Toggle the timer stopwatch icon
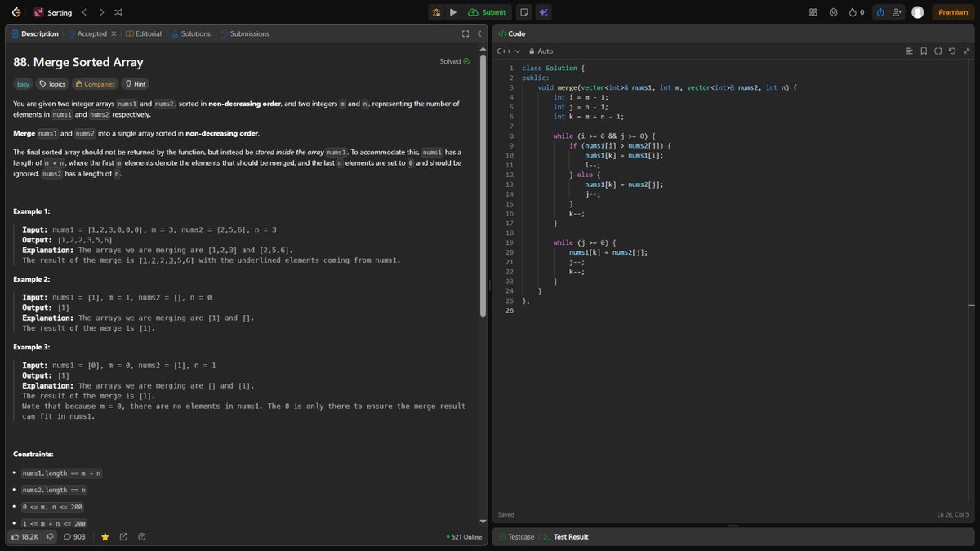This screenshot has width=980, height=551. 880,12
